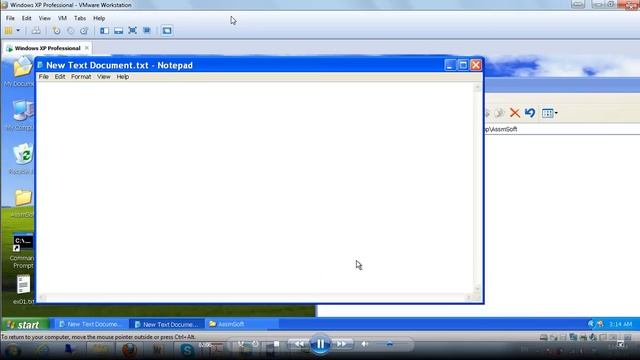
Task: Switch to the inactive New Text Docume... taskbar button
Action: (x=91, y=324)
